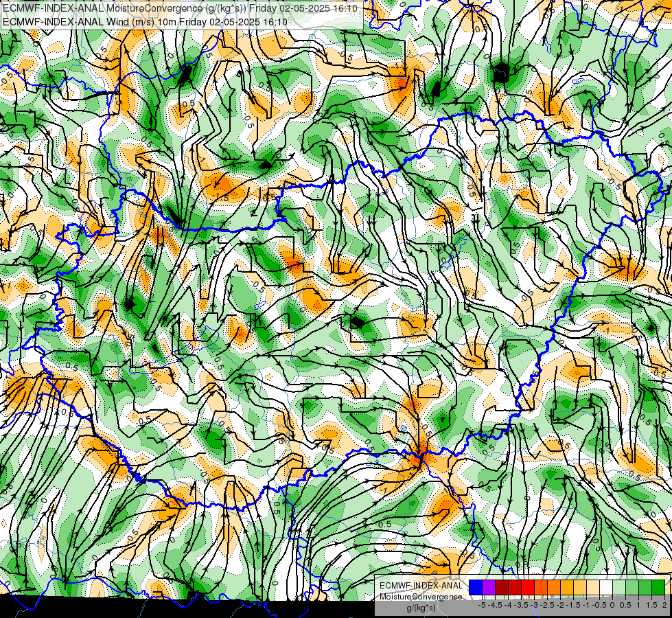Viewport: 672px width, 618px height.
Task: Choose the light green swatch between 0.5 and 1
Action: (x=632, y=588)
